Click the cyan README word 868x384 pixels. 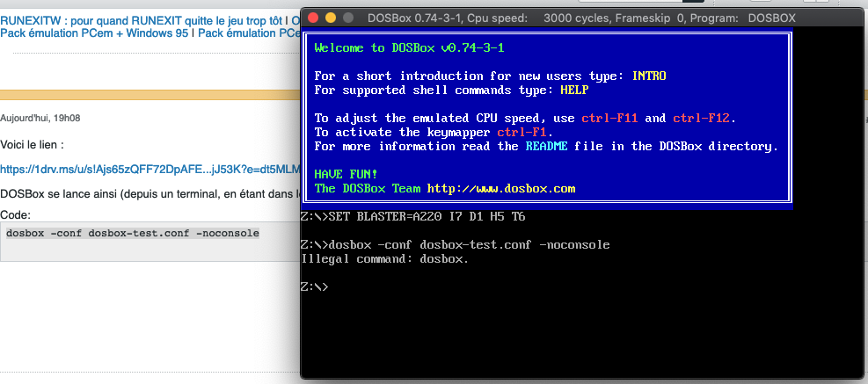click(546, 147)
